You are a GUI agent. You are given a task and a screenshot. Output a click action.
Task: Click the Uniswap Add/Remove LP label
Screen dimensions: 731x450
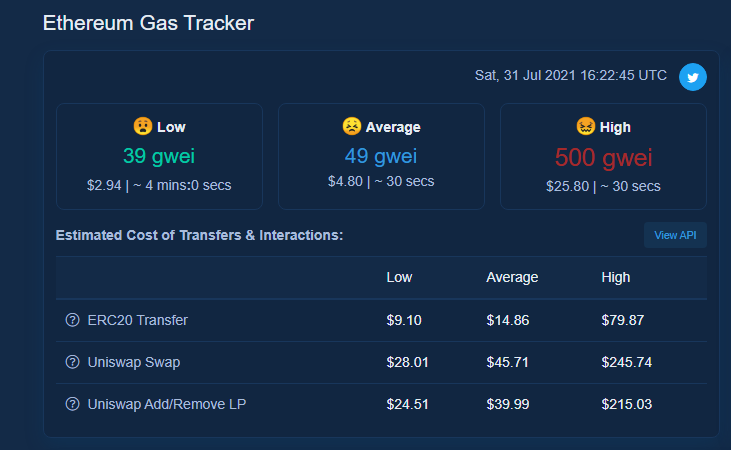(x=167, y=404)
